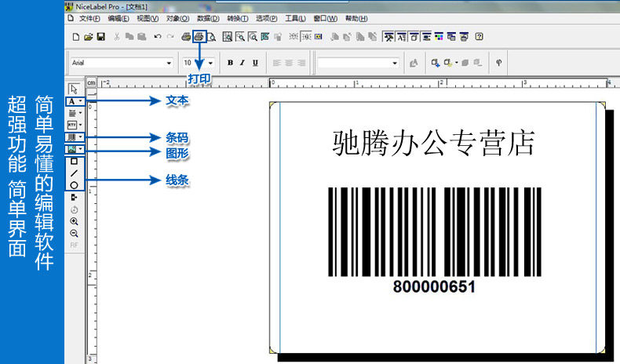Screen dimensions: 620x364
Task: Toggle Italic formatting
Action: coord(243,63)
